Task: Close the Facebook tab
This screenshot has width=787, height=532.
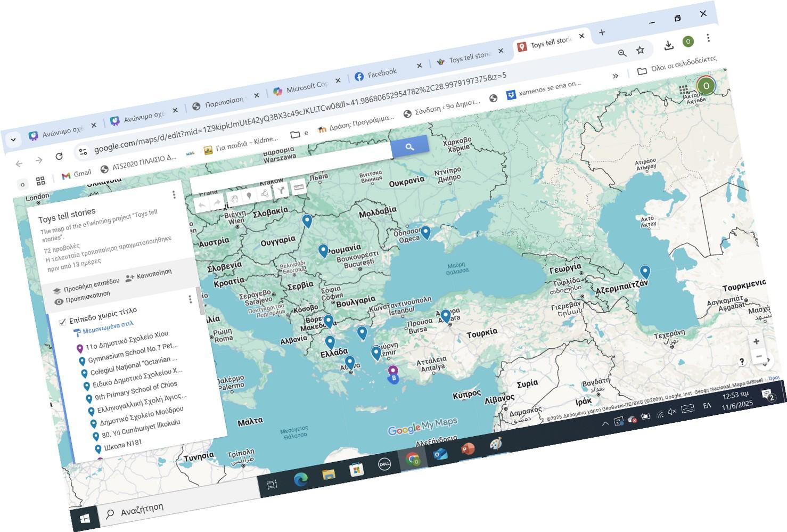Action: [419, 66]
